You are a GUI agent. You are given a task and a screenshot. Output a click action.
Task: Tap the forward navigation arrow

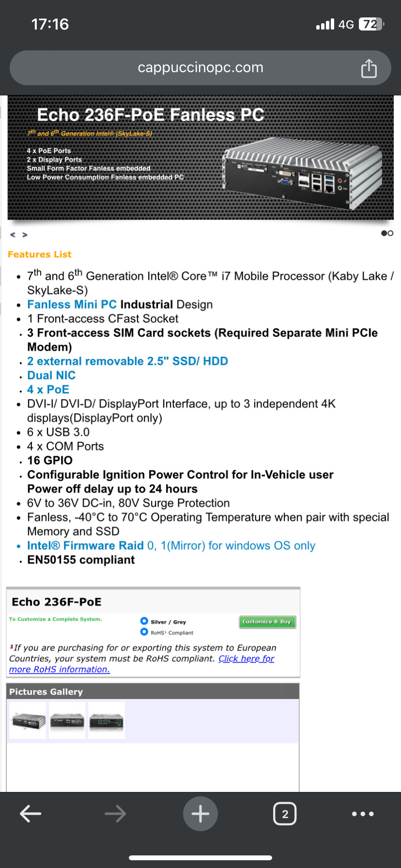115,814
